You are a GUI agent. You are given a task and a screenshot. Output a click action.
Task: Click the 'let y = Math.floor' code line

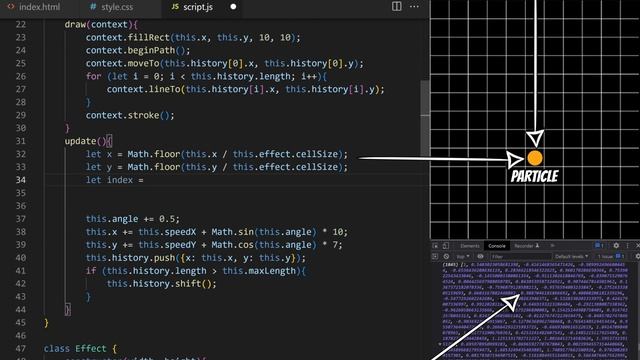[217, 167]
